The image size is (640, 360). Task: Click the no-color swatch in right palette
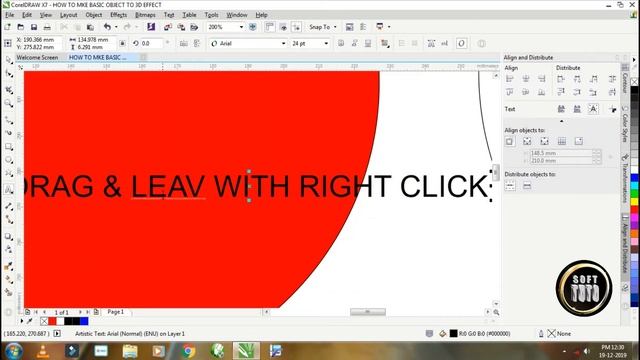pos(635,82)
